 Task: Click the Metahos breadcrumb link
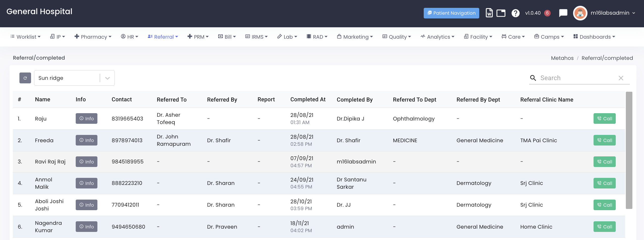tap(562, 58)
